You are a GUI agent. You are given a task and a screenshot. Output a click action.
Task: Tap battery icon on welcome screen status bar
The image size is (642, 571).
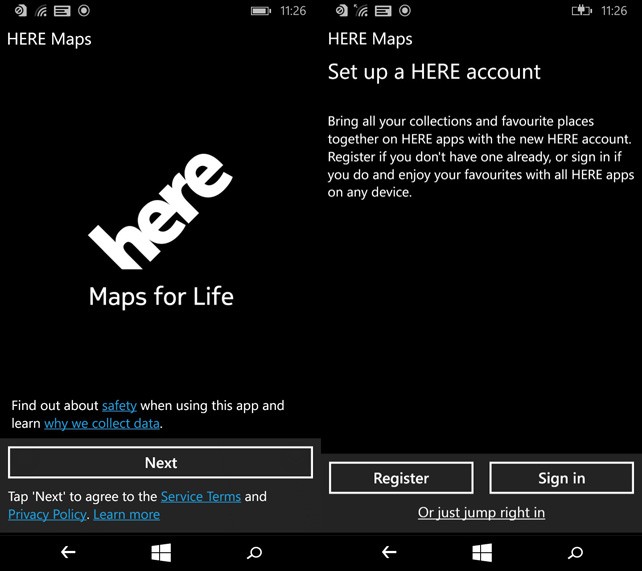260,11
